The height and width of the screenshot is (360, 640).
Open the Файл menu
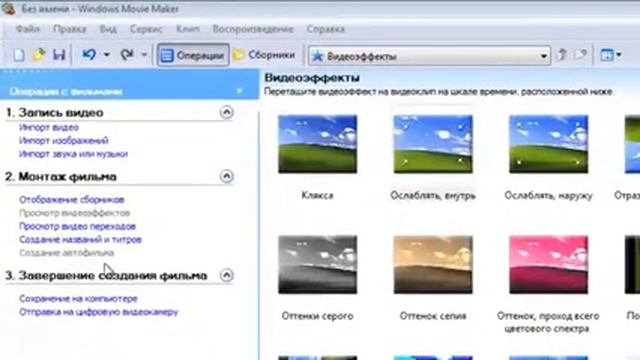pos(28,29)
